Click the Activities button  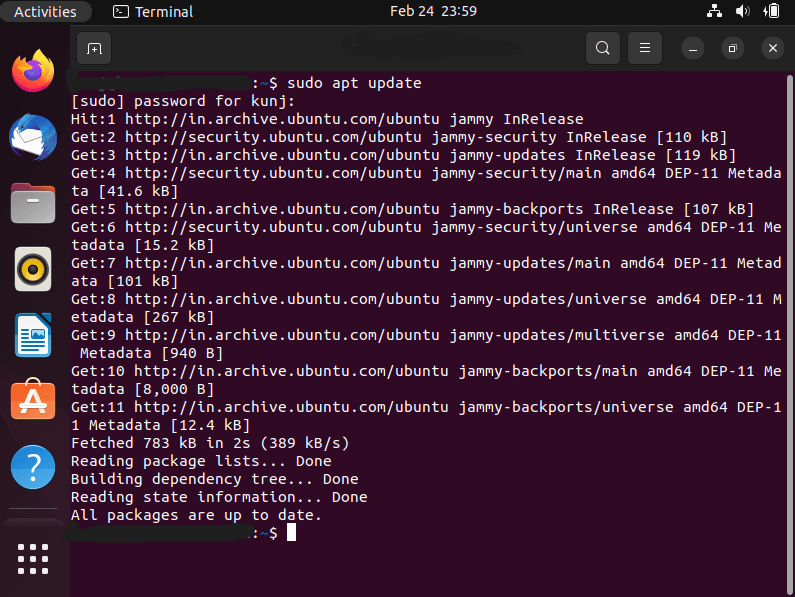pyautogui.click(x=45, y=12)
